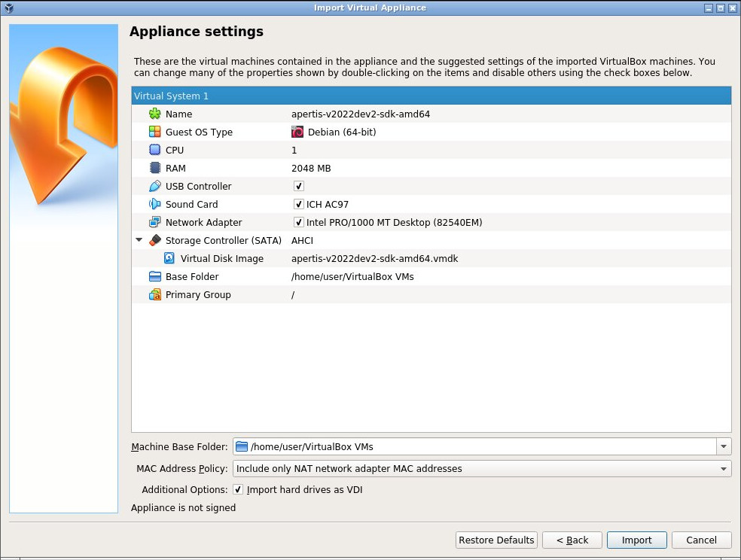The height and width of the screenshot is (560, 741).
Task: Click the Storage Controller SATA icon
Action: [154, 240]
